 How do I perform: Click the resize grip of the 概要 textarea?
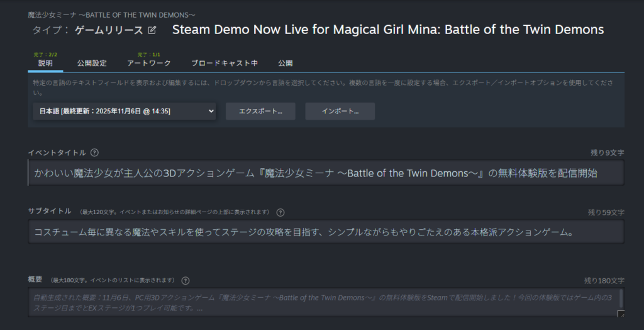pos(621,314)
